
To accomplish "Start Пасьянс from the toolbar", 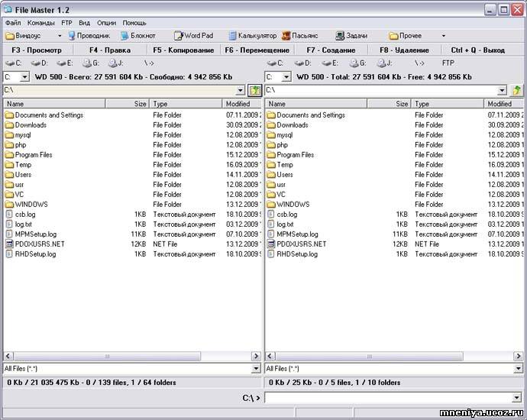I will (300, 36).
